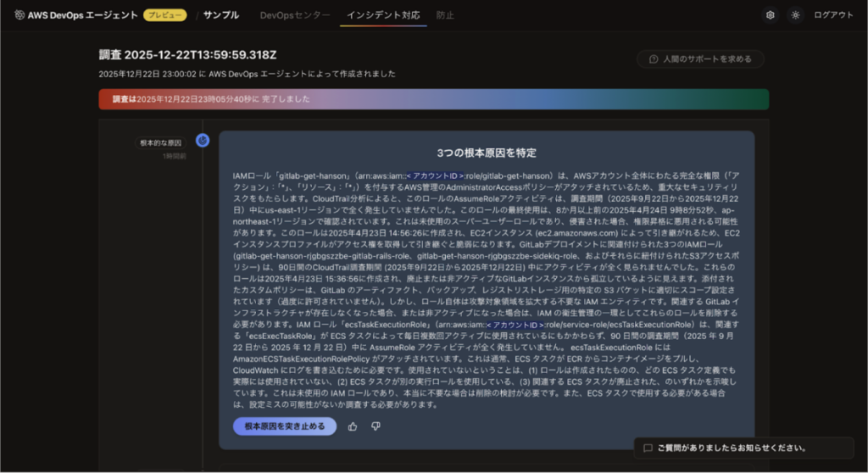Click the investigation completed gradient status bar
Viewport: 868px width, 473px height.
click(433, 99)
